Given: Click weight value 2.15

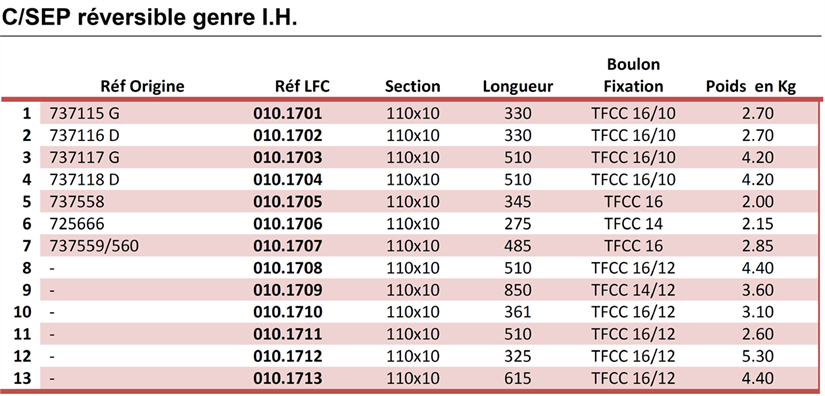Looking at the screenshot, I should [758, 224].
